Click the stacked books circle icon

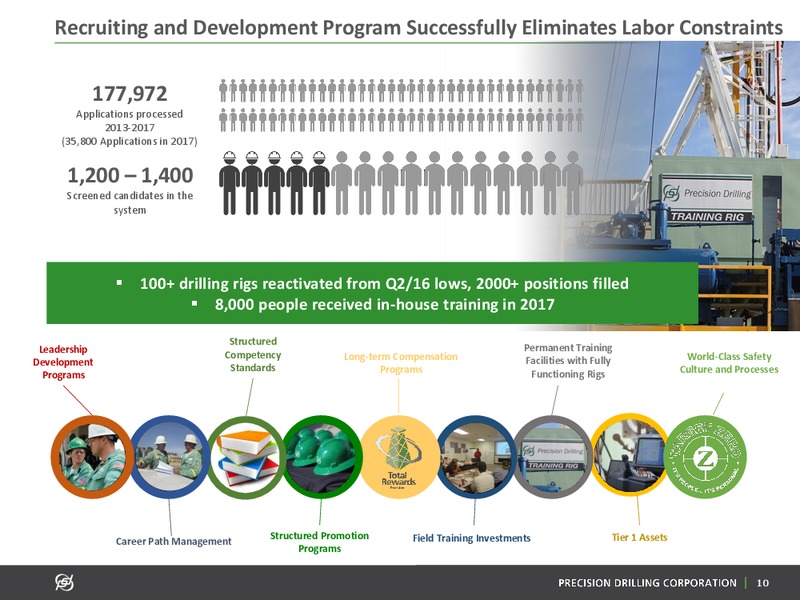pyautogui.click(x=246, y=458)
